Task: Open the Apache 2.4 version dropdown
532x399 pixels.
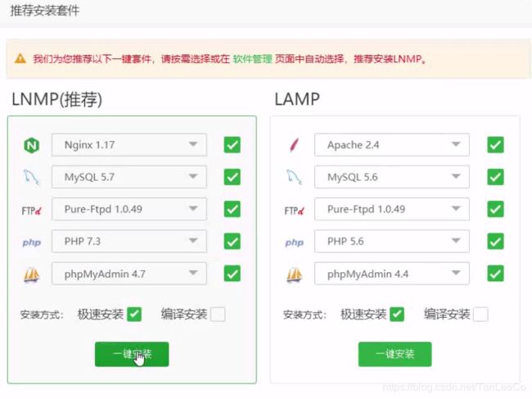Action: point(392,145)
